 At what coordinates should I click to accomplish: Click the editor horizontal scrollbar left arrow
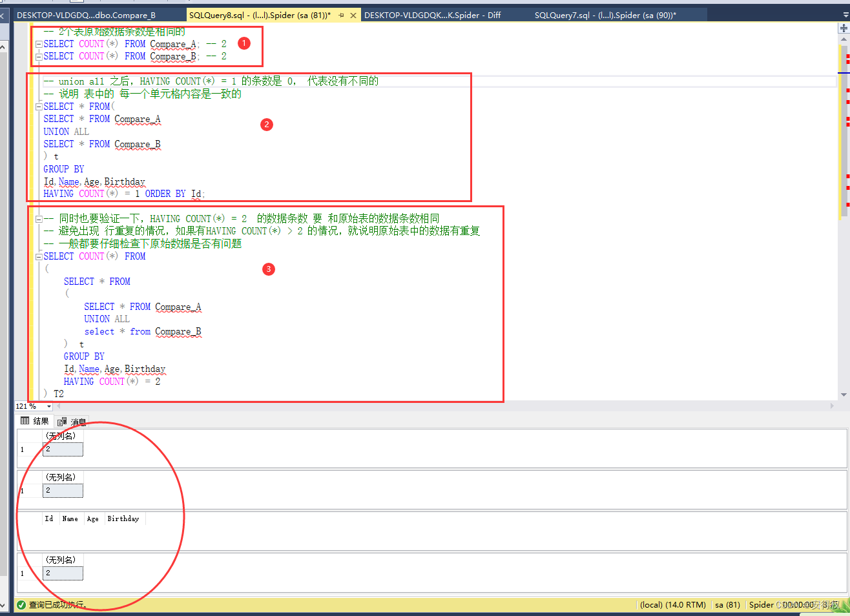click(59, 406)
